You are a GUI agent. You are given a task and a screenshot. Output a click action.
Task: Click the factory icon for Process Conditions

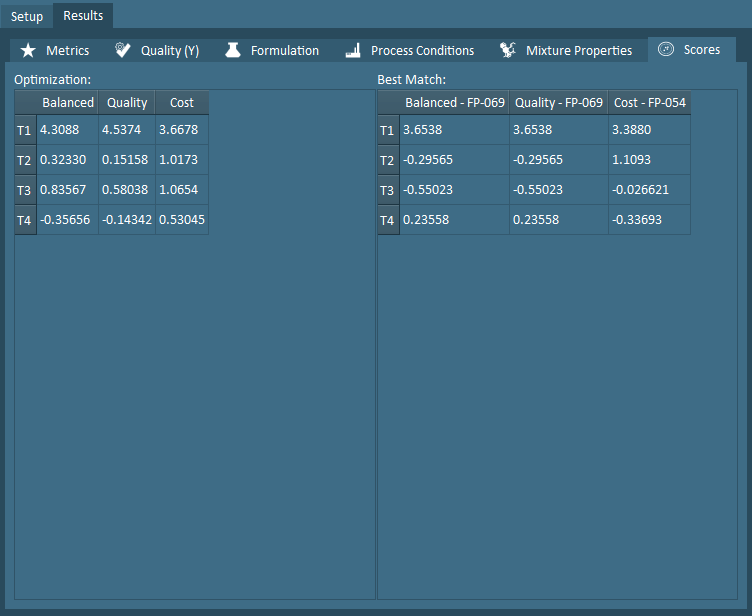point(353,50)
